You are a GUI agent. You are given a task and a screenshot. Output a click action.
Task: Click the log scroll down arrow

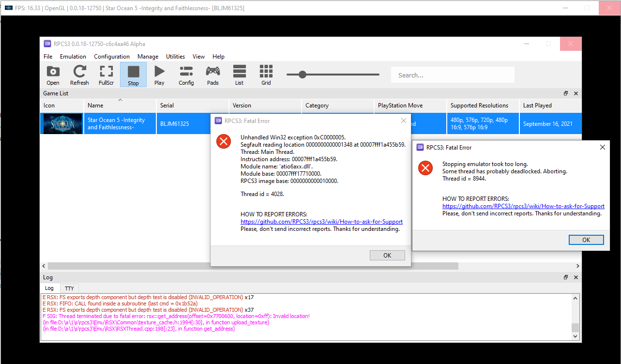pyautogui.click(x=575, y=336)
